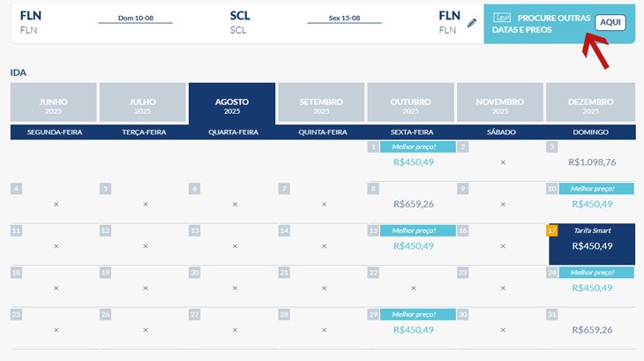Click the pencil edit icon beside FLN
This screenshot has width=644, height=361.
pyautogui.click(x=472, y=23)
